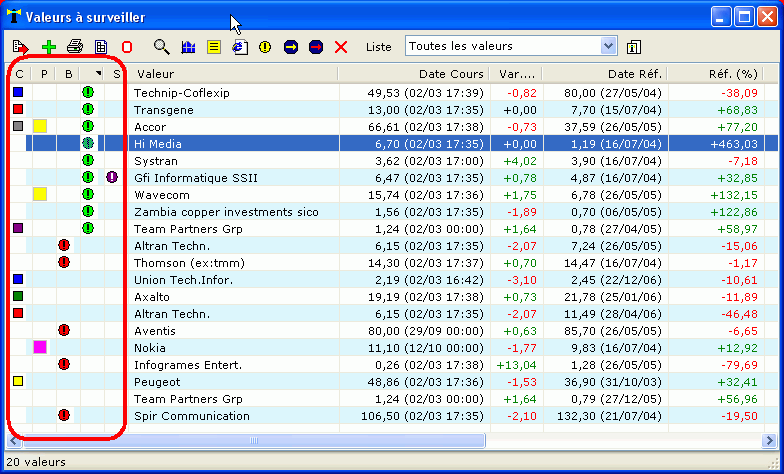Viewport: 784px width, 474px height.
Task: Click the yellow exclamation alerts icon
Action: 265,47
